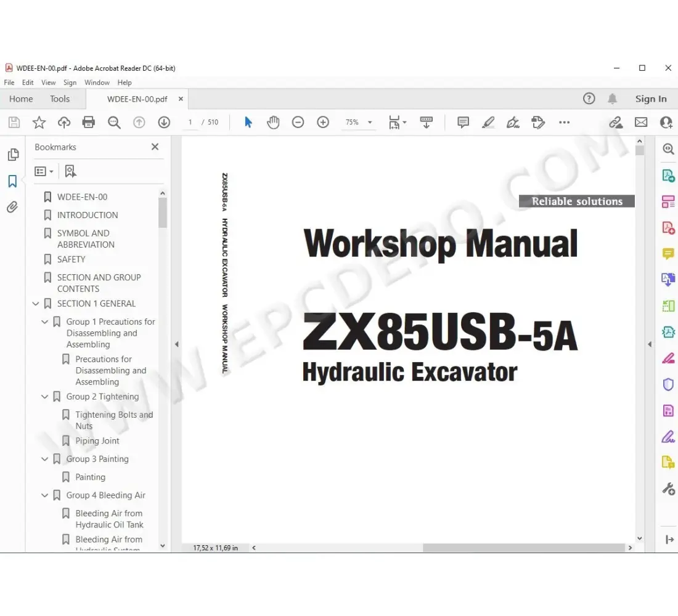Activate the Selection arrow tool
678x616 pixels.
(248, 123)
